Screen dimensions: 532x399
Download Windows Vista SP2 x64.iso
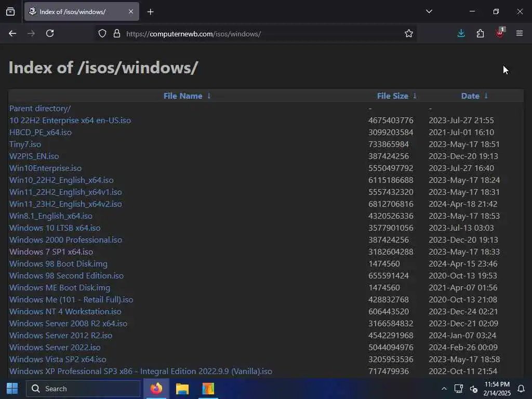[58, 360]
